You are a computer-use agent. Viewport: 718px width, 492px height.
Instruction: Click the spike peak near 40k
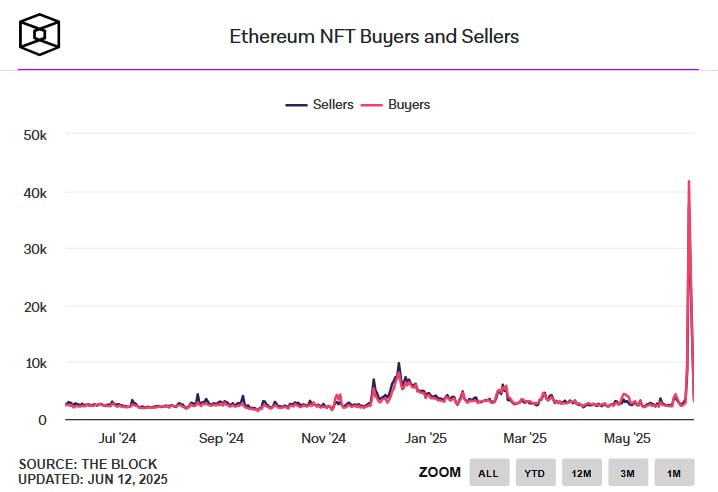tap(689, 182)
